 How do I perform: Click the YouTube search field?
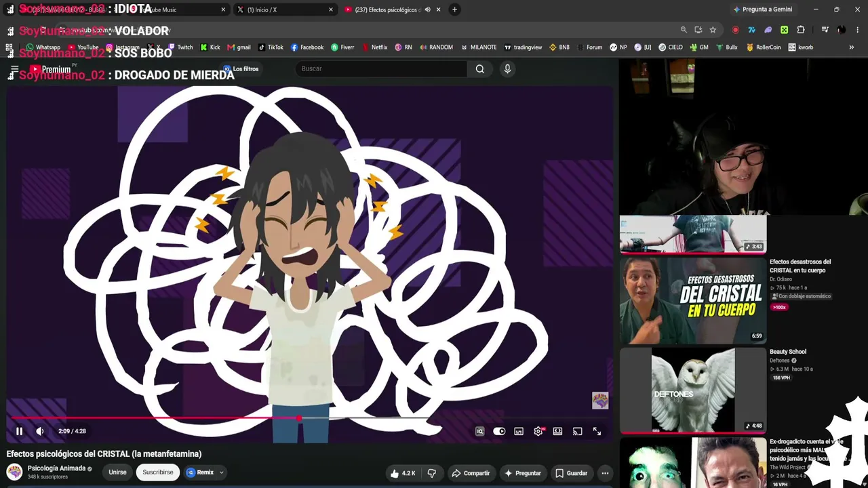(381, 68)
